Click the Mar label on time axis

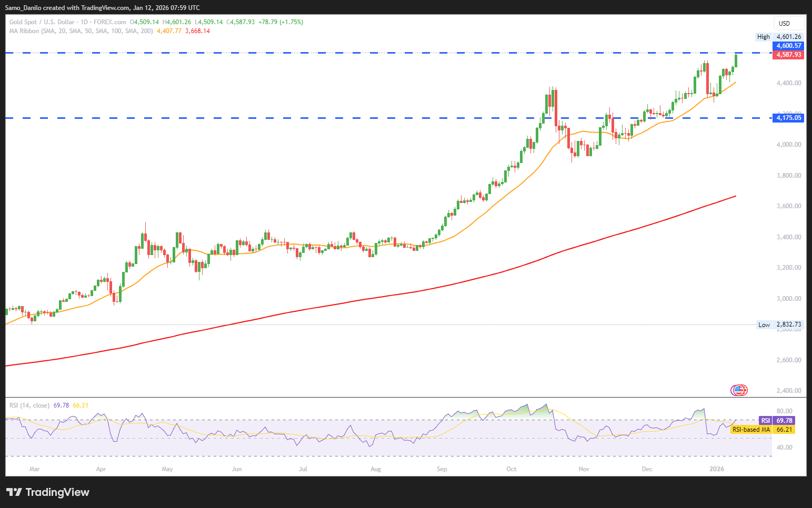coord(35,469)
